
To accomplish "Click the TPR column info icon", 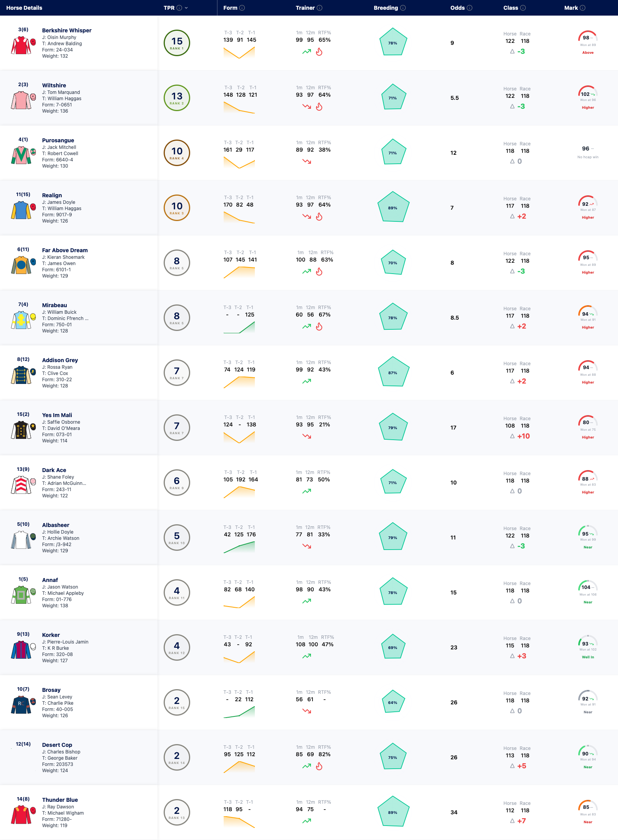I will pyautogui.click(x=179, y=8).
